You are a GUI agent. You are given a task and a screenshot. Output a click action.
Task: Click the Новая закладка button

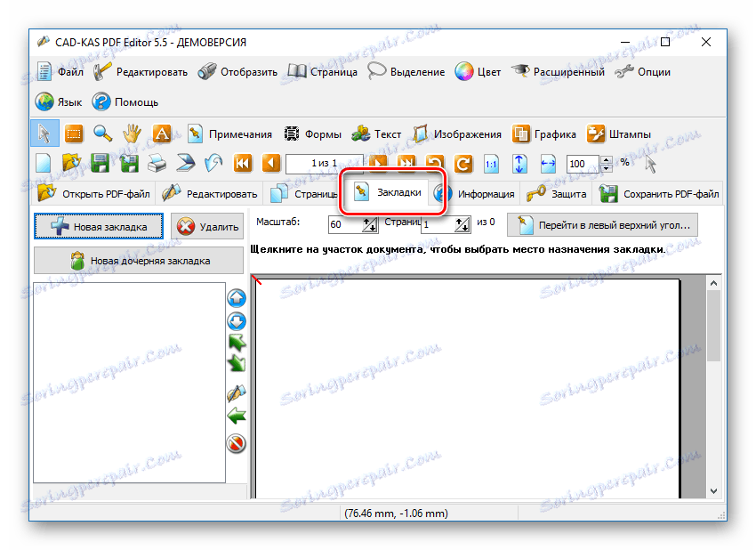(x=99, y=226)
